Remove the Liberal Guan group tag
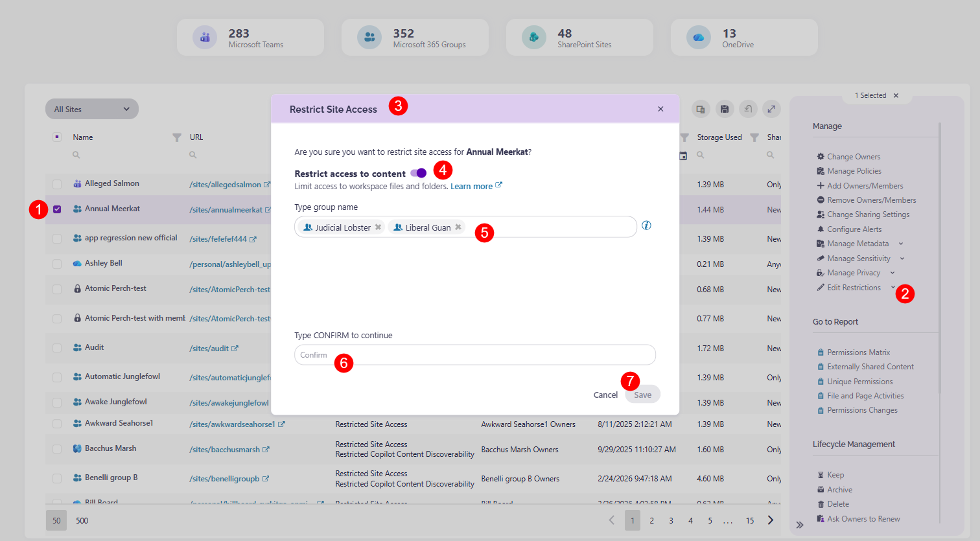Viewport: 980px width, 541px height. point(458,227)
